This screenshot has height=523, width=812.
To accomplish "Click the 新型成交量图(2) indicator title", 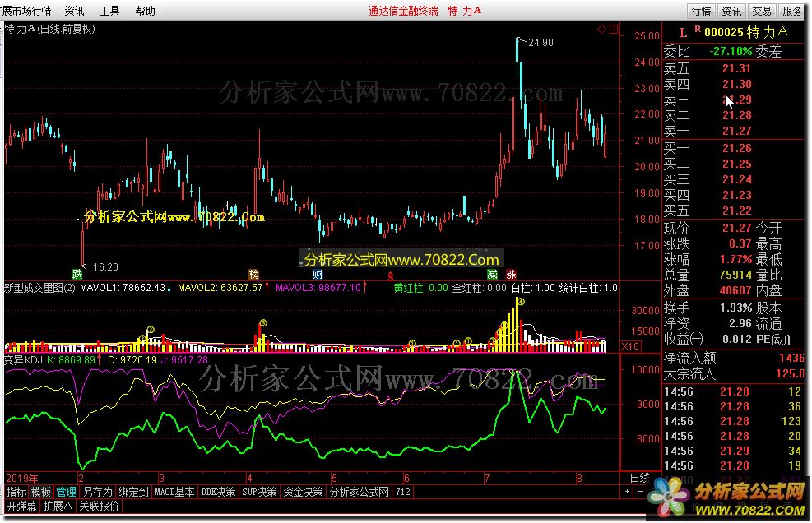I will [39, 287].
